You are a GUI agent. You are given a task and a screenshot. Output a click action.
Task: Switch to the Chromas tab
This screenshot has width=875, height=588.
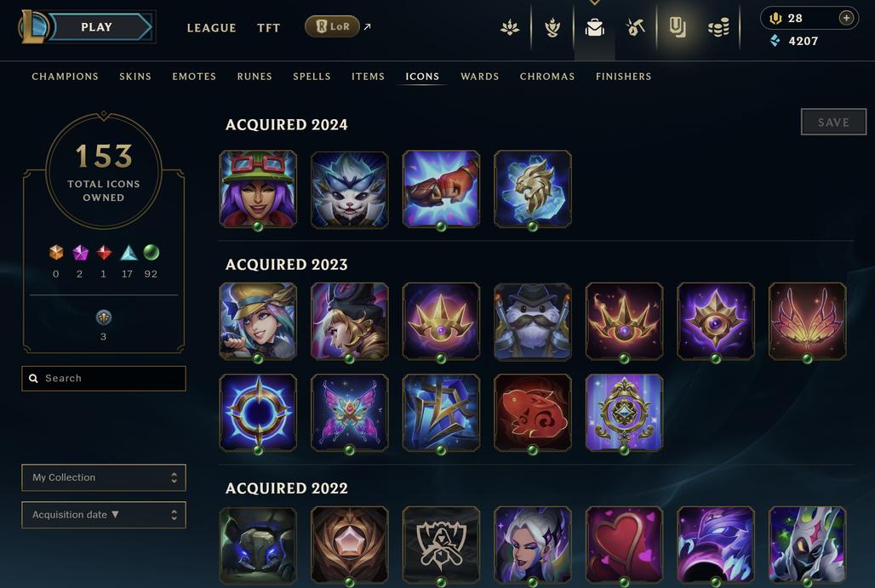pyautogui.click(x=546, y=77)
